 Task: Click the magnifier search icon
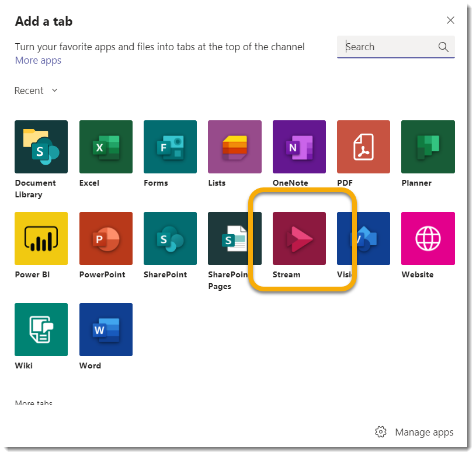443,47
